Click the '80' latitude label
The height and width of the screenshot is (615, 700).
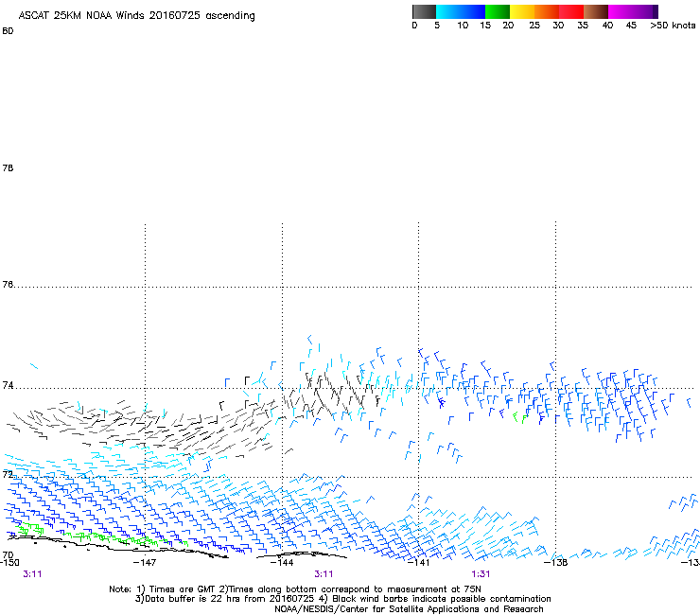click(8, 31)
